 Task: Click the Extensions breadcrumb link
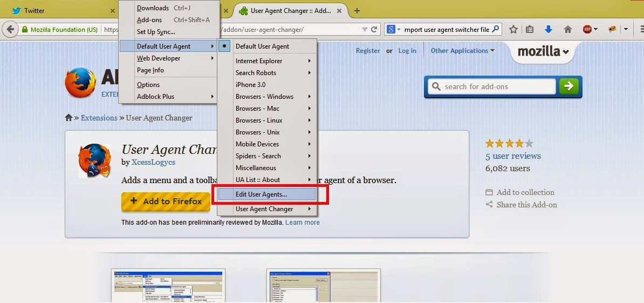point(99,118)
